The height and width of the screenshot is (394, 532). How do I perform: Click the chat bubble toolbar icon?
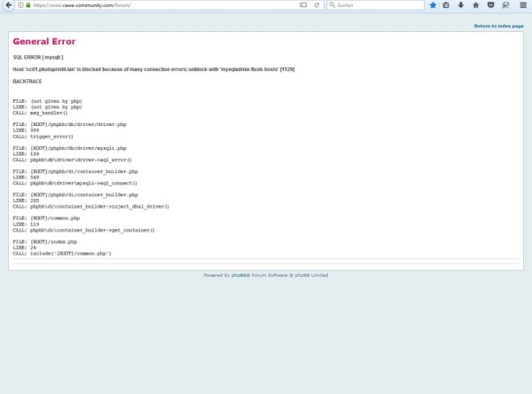(x=505, y=5)
